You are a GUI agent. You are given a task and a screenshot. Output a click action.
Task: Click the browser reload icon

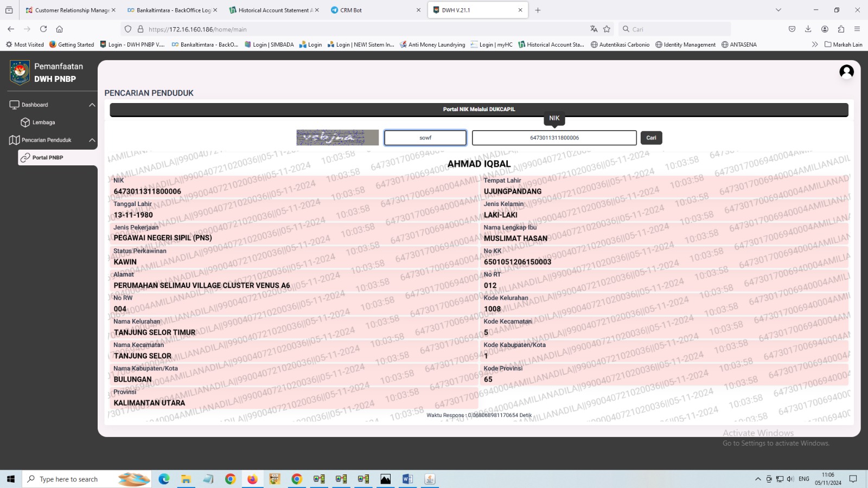[x=43, y=29]
